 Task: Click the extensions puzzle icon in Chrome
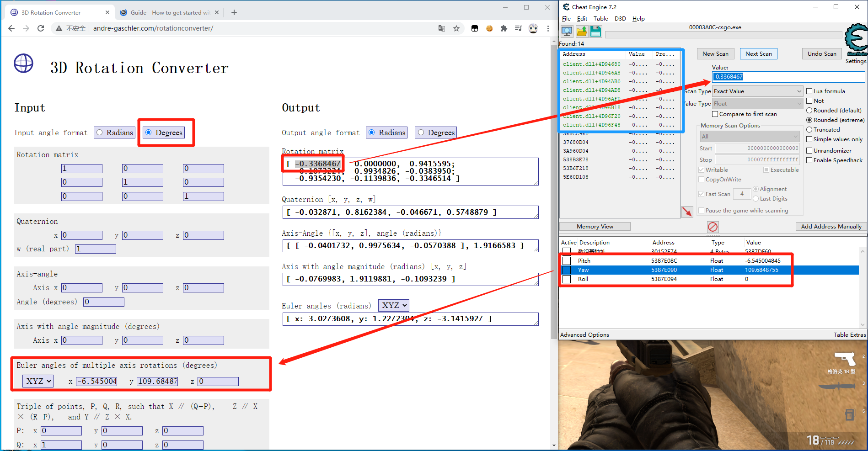pyautogui.click(x=504, y=28)
